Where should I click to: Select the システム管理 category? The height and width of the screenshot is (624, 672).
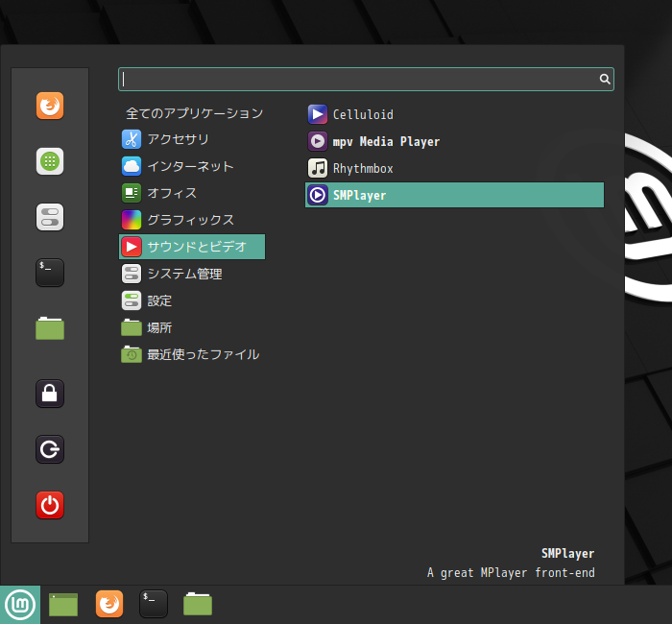click(192, 274)
